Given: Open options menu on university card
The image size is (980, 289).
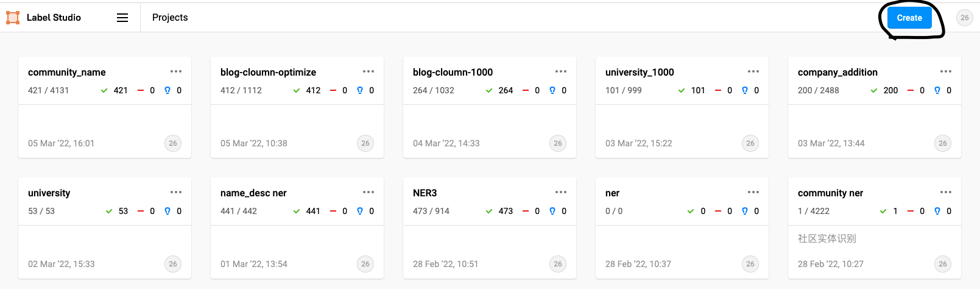Looking at the screenshot, I should (176, 192).
